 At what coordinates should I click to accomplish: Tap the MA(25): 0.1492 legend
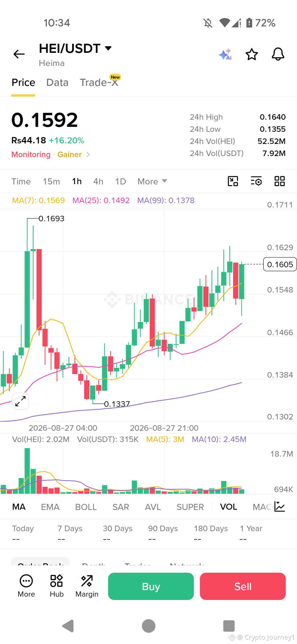coord(101,200)
